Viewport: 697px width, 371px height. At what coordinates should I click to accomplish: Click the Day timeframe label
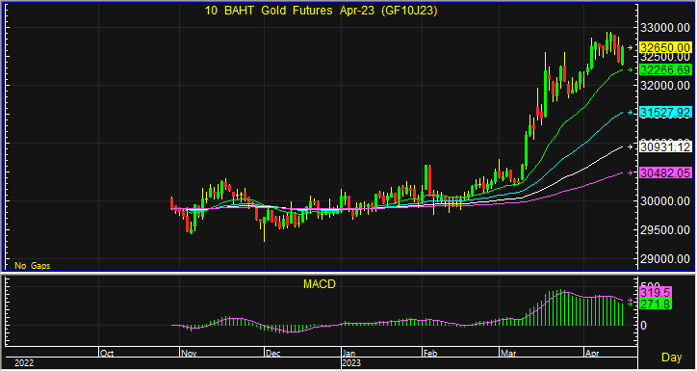[x=671, y=357]
